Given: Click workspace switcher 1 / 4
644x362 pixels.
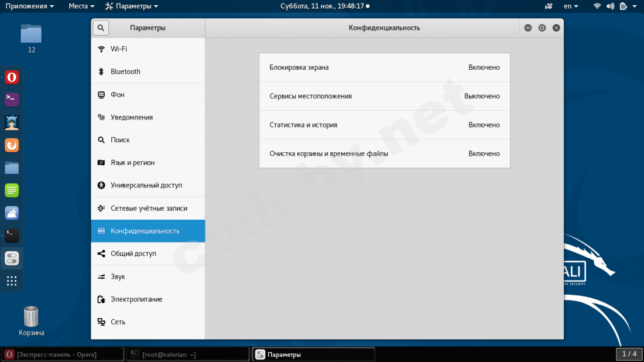Looking at the screenshot, I should click(629, 354).
